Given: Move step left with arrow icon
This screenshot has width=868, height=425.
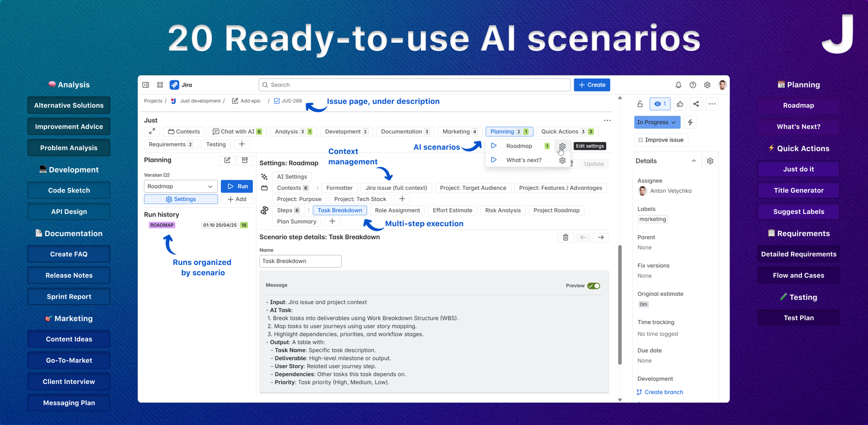Looking at the screenshot, I should point(584,238).
